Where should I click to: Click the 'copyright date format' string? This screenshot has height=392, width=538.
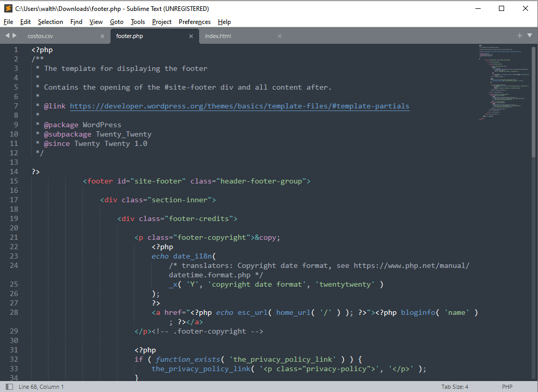[x=257, y=284]
